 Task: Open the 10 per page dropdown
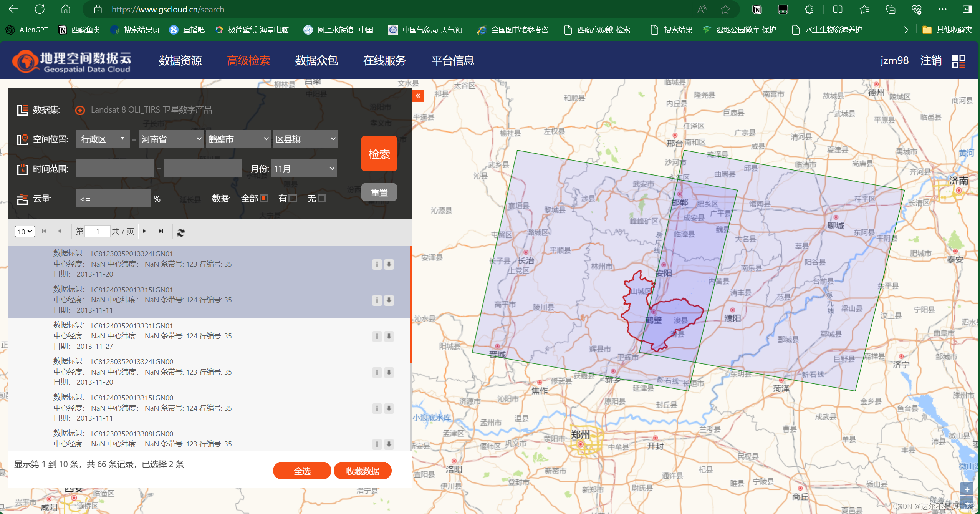tap(25, 232)
